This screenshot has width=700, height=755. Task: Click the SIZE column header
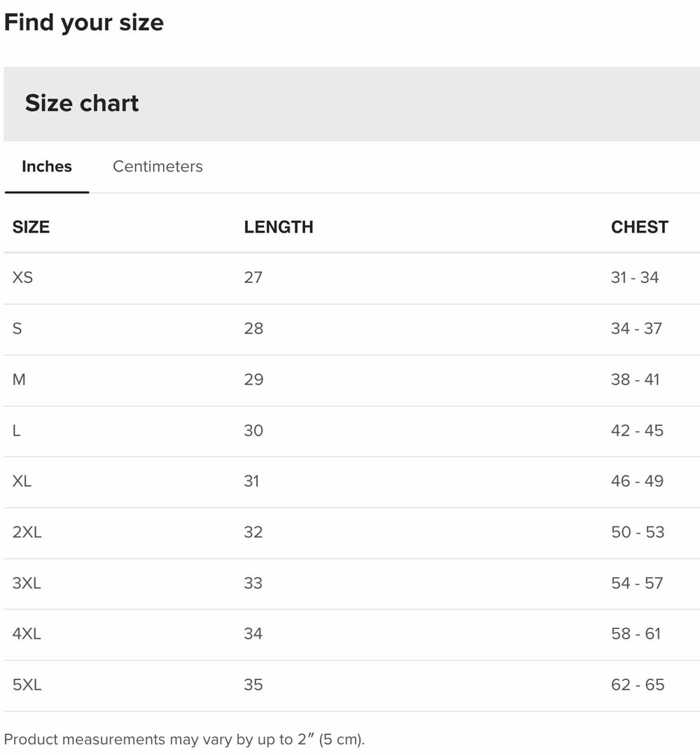pyautogui.click(x=31, y=227)
